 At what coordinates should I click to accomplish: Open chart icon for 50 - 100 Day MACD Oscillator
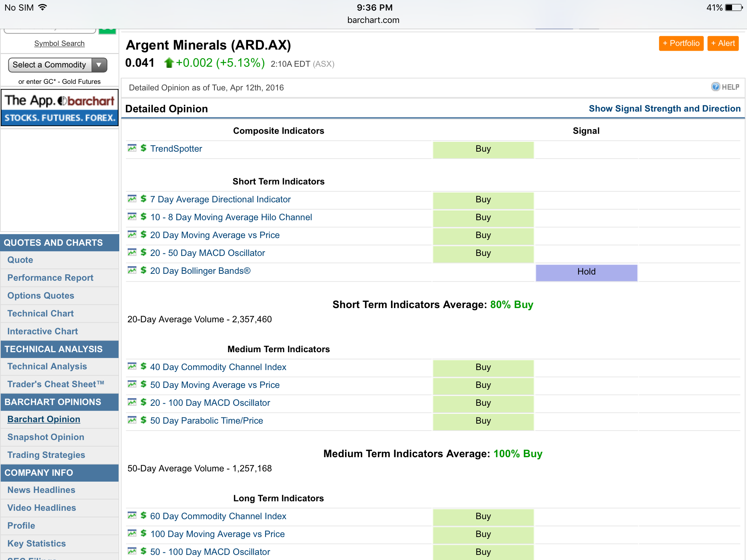(x=132, y=551)
